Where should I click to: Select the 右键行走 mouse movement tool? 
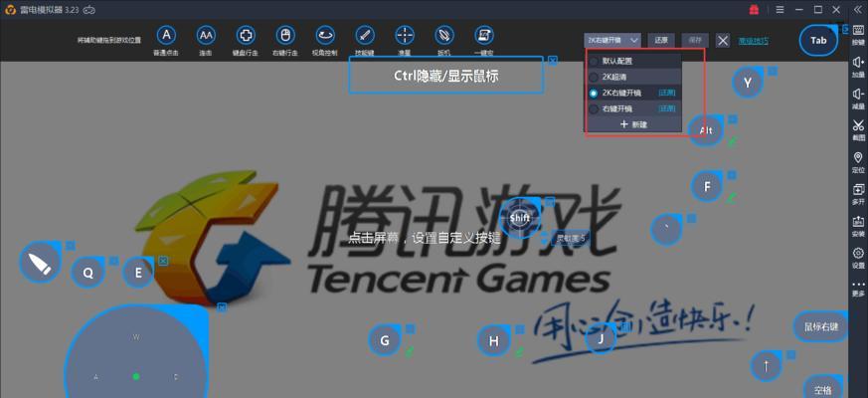click(285, 36)
